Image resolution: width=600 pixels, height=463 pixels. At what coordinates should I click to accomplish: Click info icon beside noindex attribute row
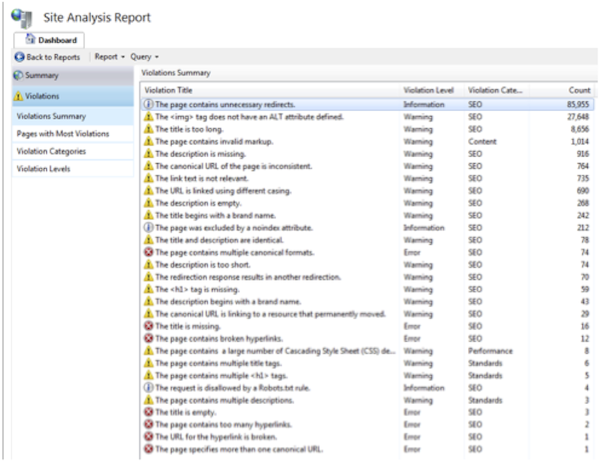tap(148, 227)
